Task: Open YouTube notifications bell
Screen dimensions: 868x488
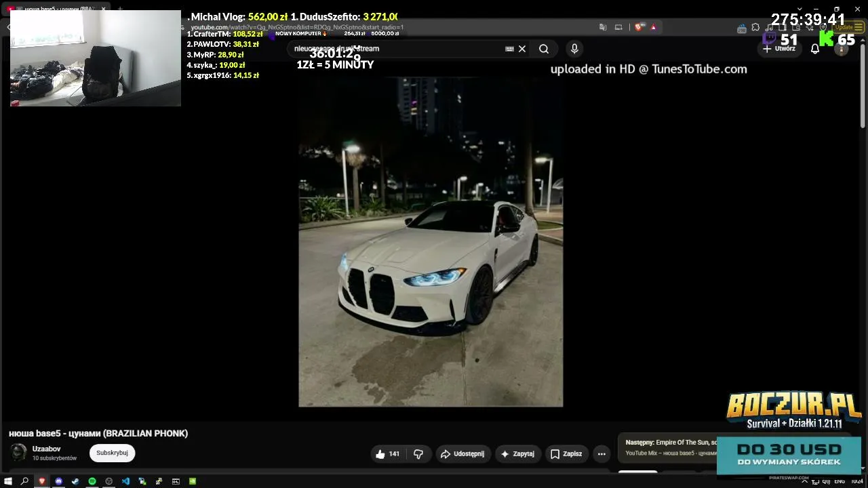Action: click(815, 49)
